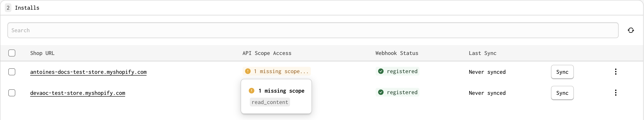Check the devaoc-test-store row checkbox
The image size is (644, 120).
pos(12,93)
